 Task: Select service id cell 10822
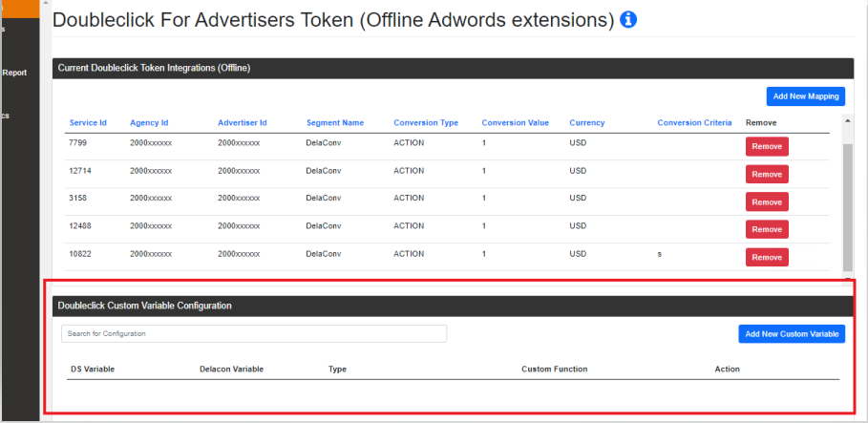pos(80,254)
